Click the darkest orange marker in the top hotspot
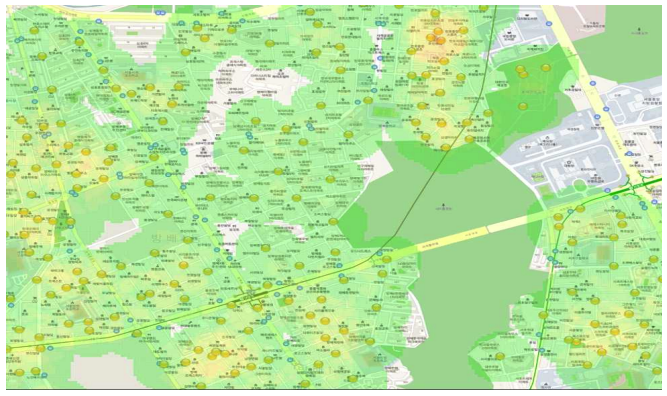The image size is (667, 396). tap(441, 40)
